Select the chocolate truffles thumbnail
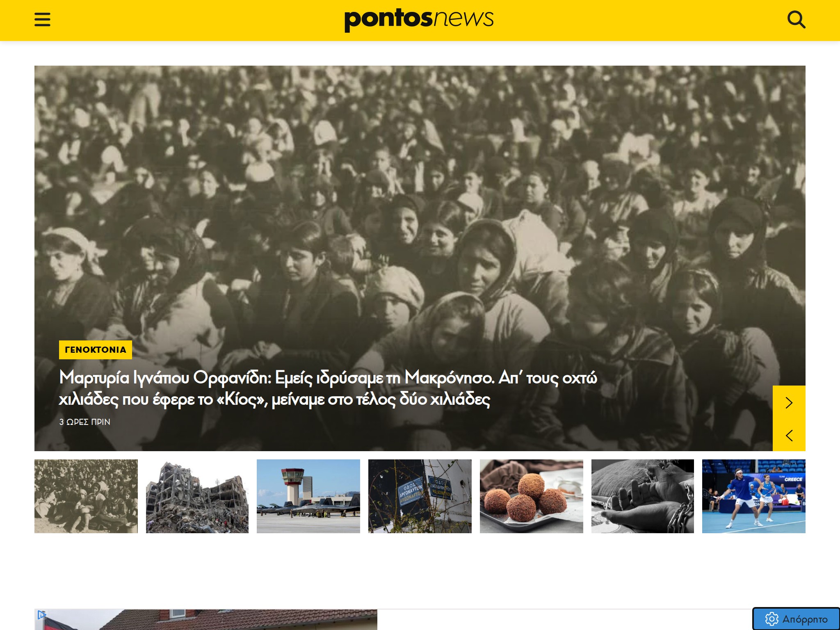 [x=532, y=496]
